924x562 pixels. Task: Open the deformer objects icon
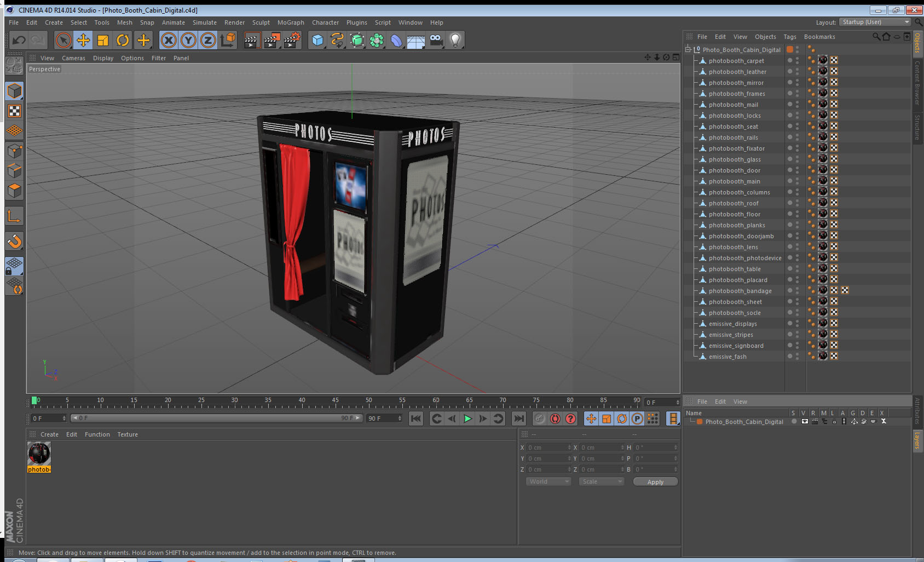396,40
